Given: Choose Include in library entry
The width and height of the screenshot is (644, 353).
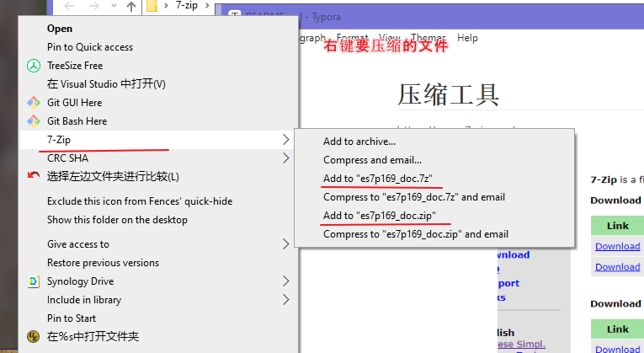Looking at the screenshot, I should coord(159,300).
